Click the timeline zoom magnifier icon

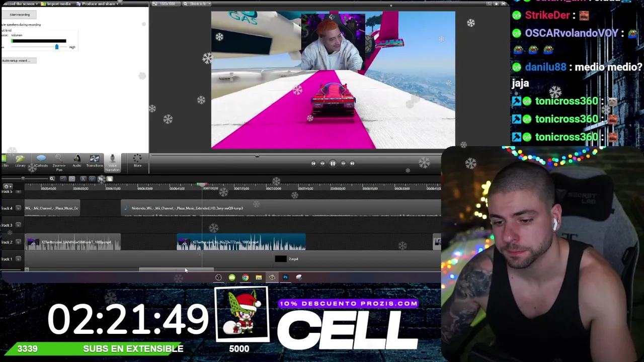click(x=52, y=178)
